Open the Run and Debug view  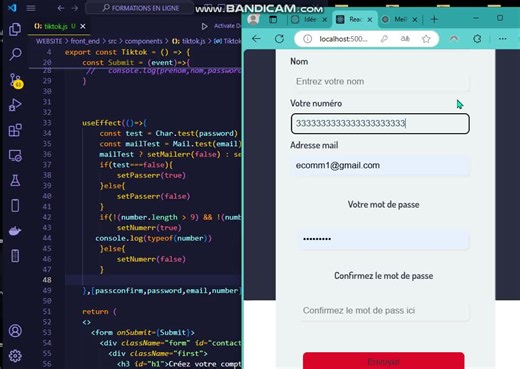(x=15, y=105)
